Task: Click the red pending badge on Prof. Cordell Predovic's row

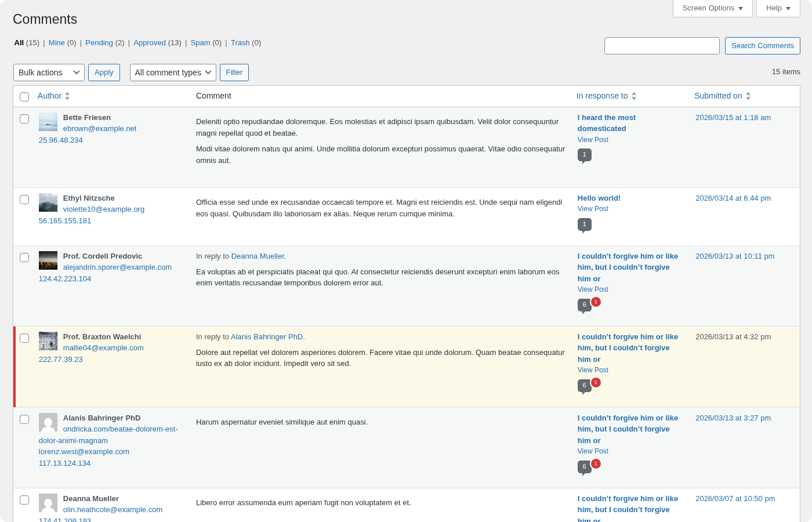Action: 596,302
